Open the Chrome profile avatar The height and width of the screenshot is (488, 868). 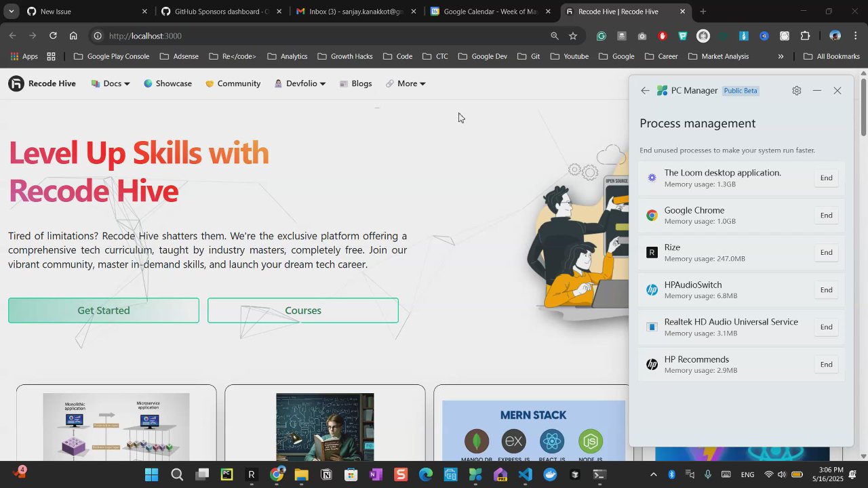tap(835, 36)
